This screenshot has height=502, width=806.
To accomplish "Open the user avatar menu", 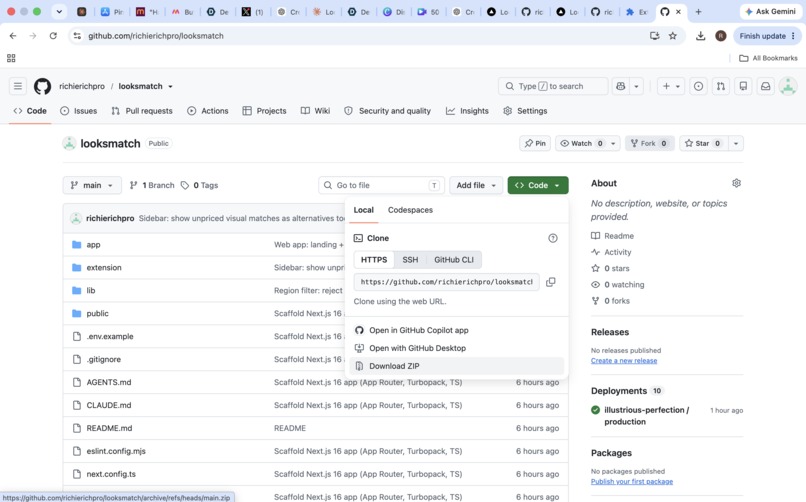I will pyautogui.click(x=787, y=86).
